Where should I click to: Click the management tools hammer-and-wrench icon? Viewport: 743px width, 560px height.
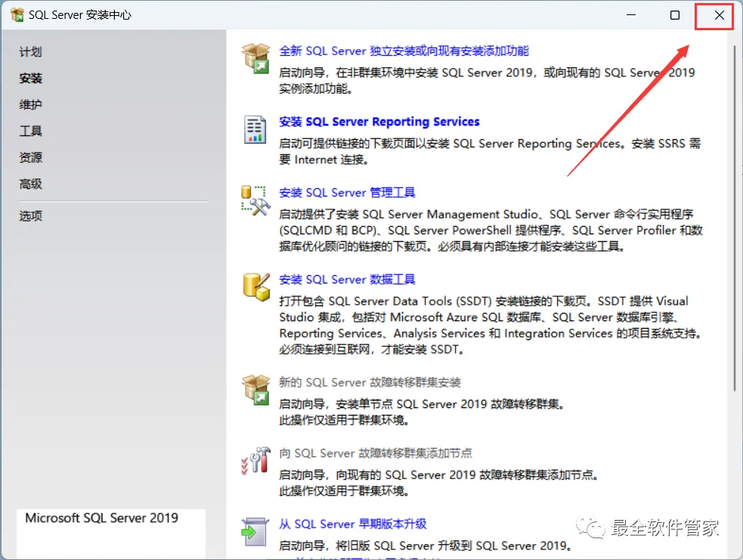256,200
